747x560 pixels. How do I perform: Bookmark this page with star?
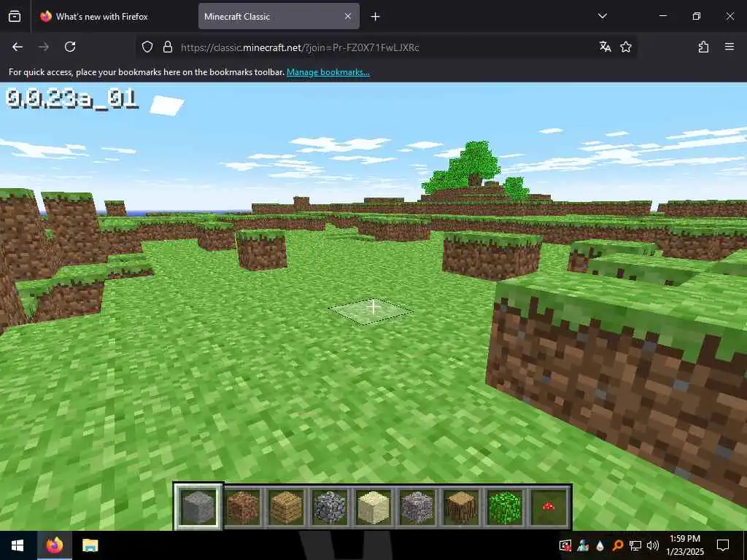click(x=626, y=47)
